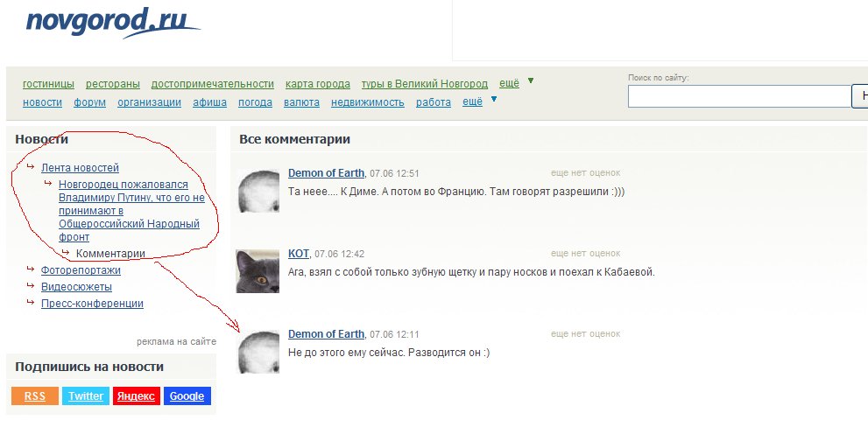Expand blue arrow beside site links ещё

tap(494, 100)
